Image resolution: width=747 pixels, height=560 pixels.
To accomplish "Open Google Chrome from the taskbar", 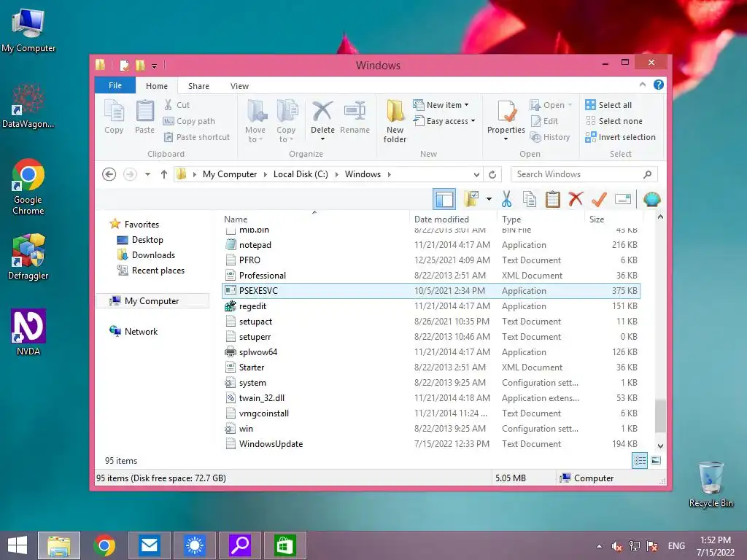I will pos(104,545).
